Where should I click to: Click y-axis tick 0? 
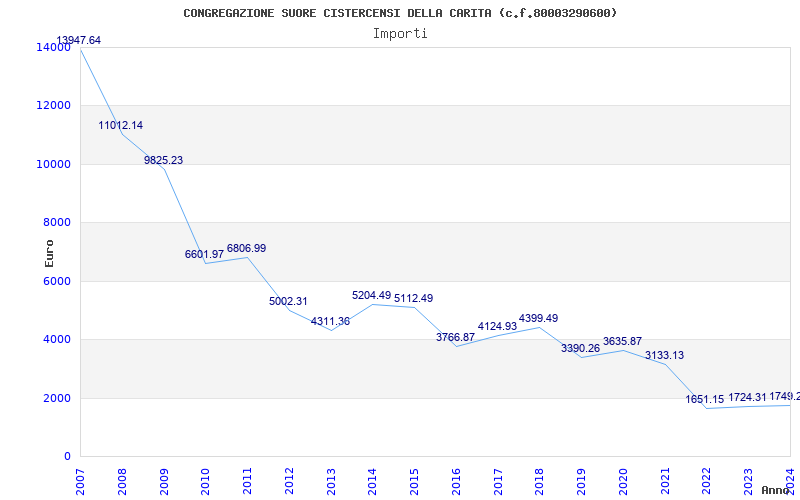(67, 457)
